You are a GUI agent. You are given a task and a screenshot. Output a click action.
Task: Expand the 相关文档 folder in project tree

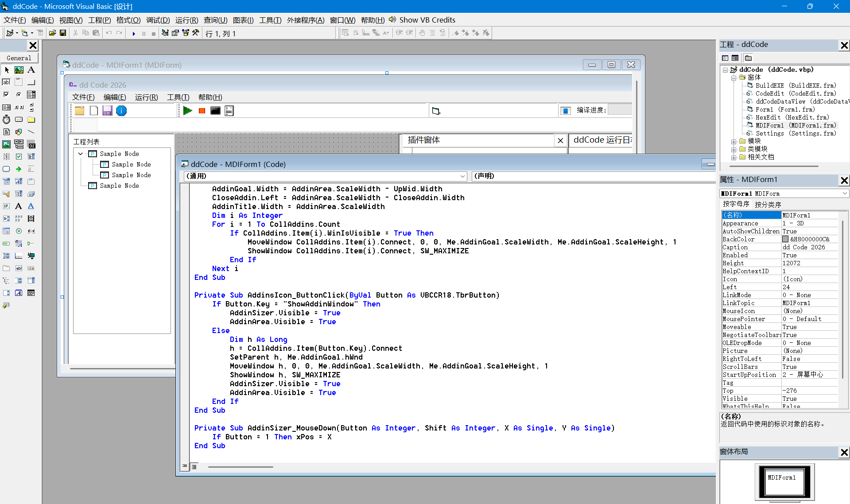point(734,158)
